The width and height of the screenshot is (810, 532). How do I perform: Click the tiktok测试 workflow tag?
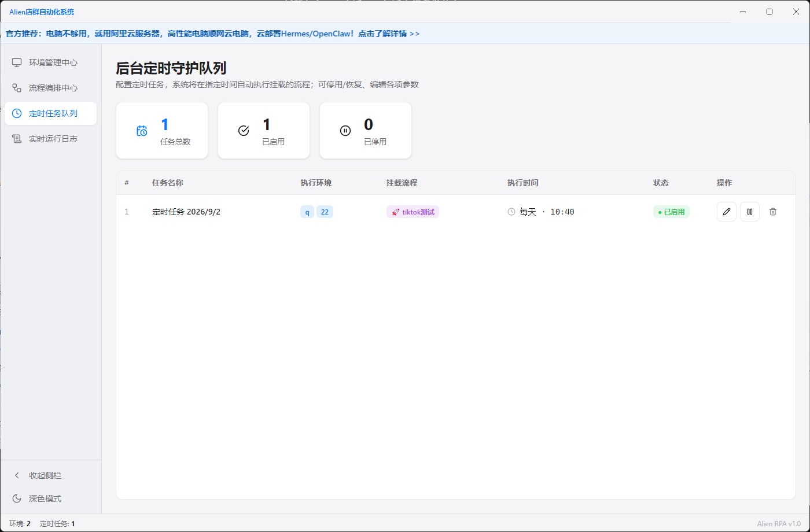(413, 212)
